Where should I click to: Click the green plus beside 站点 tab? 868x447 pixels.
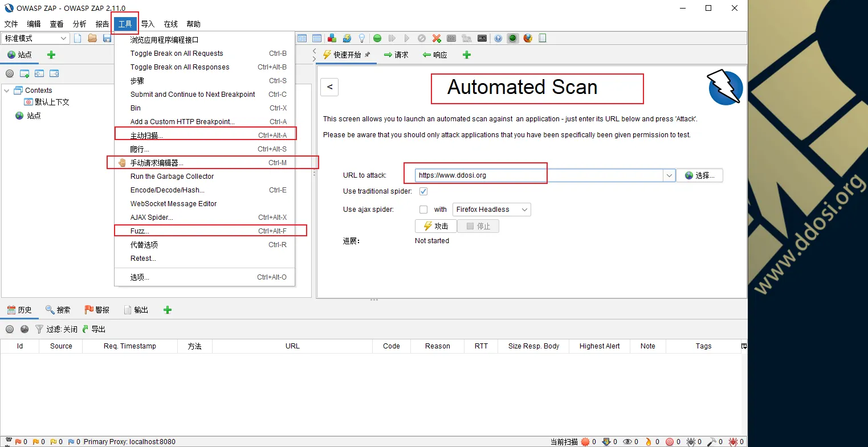coord(51,55)
